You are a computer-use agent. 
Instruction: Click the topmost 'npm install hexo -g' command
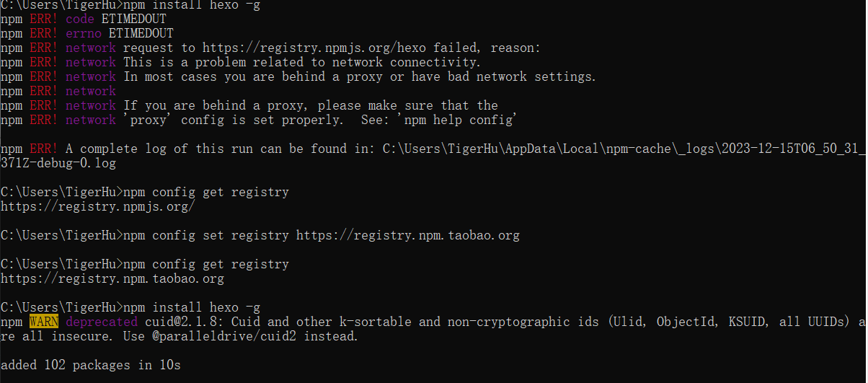coord(191,4)
